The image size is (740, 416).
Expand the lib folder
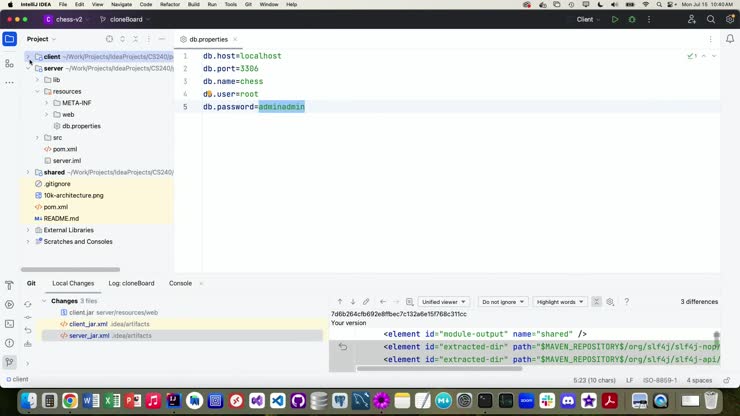[x=37, y=80]
